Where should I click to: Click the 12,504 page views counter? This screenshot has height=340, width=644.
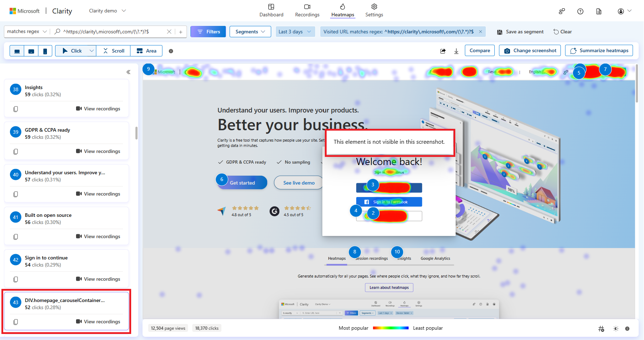(x=168, y=328)
